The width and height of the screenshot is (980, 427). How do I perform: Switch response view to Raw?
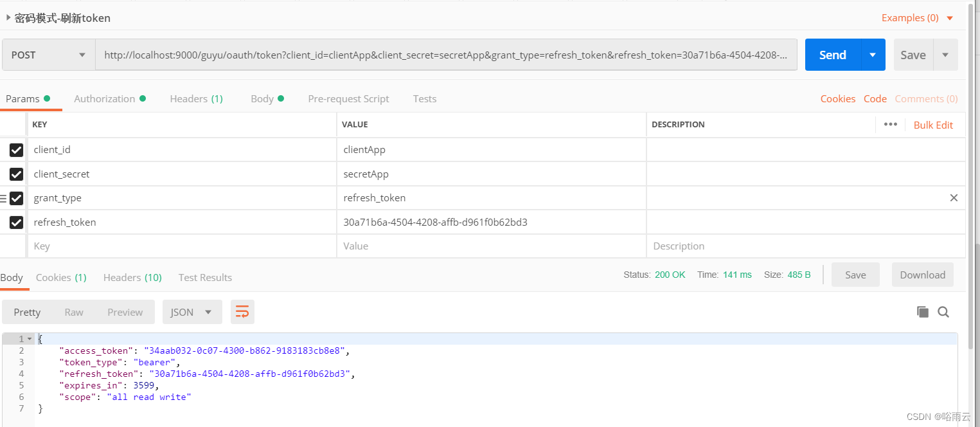pyautogui.click(x=74, y=312)
